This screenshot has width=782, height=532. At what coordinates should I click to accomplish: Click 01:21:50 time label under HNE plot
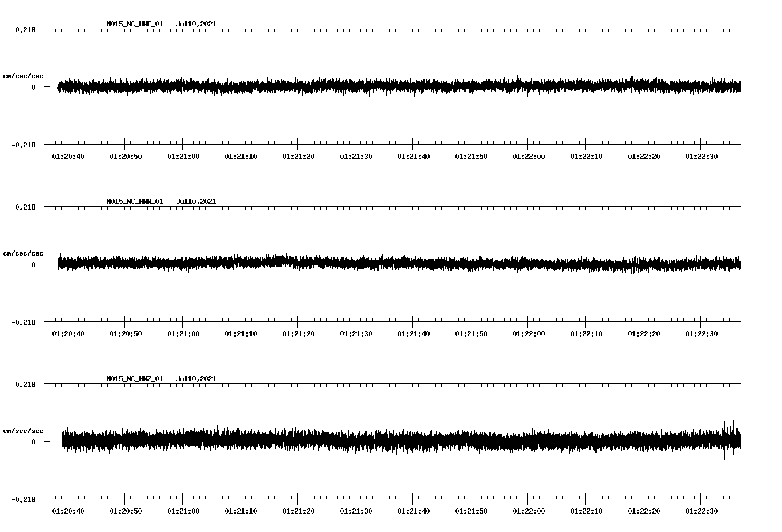click(x=471, y=157)
